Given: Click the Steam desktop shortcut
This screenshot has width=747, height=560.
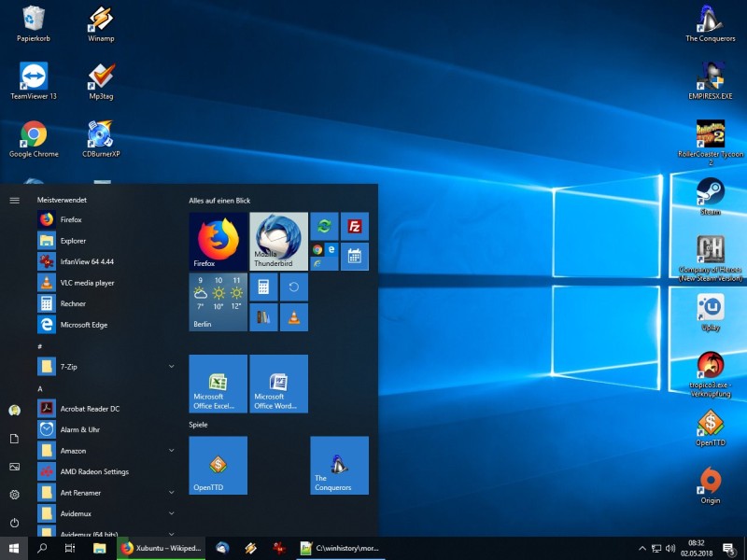Looking at the screenshot, I should tap(711, 196).
